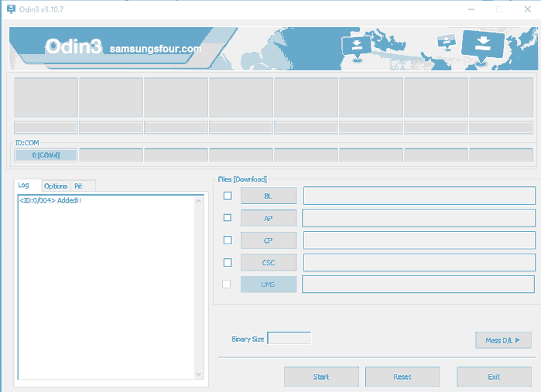Click the Binary Size field
541x392 pixels.
click(x=289, y=338)
